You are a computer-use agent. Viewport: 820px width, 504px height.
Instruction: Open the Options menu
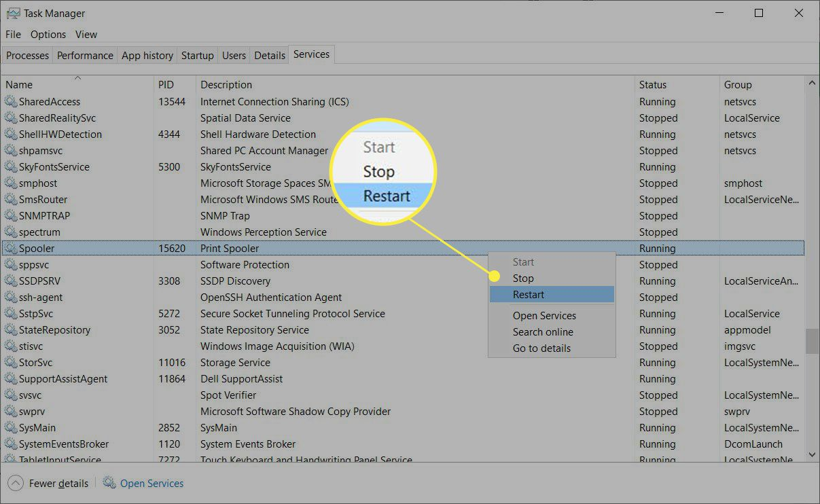(x=48, y=35)
